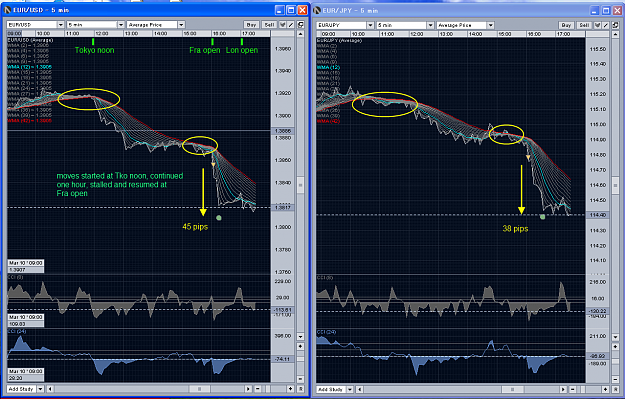This screenshot has height=399, width=625.
Task: Click the EUR/JPY window title bar icon
Action: click(318, 10)
